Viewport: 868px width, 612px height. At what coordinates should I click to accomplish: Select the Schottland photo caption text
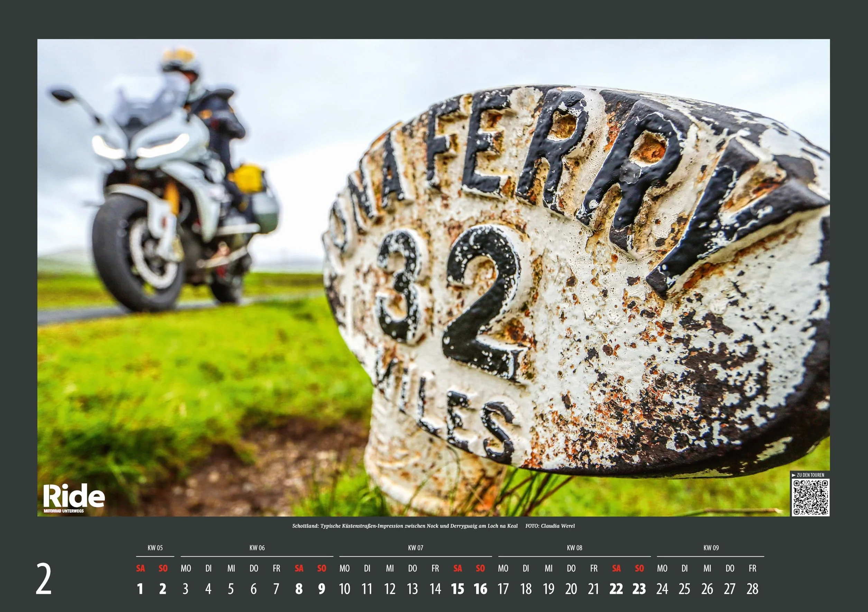(x=405, y=526)
